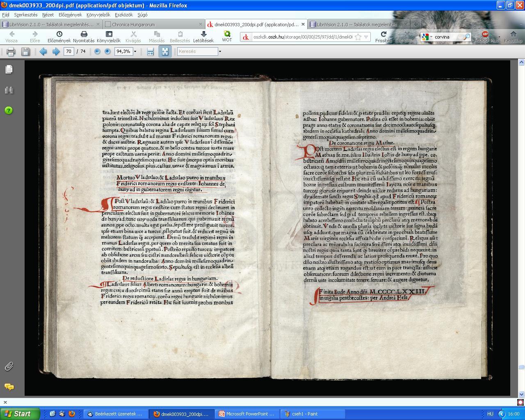The image size is (525, 420).
Task: Open pages thumbnail panel in PDF sidebar
Action: (9, 69)
